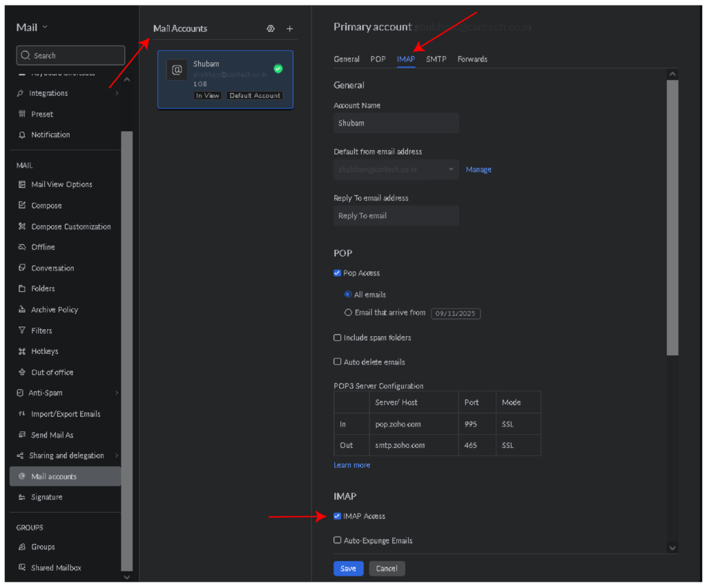Disable the Pop Access checkbox
Image resolution: width=707 pixels, height=588 pixels.
[338, 273]
